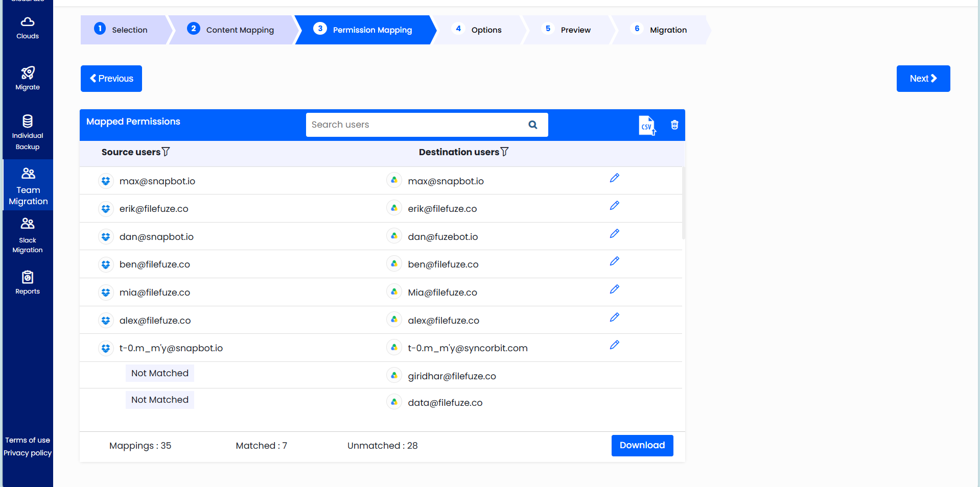Open Individual Backup in sidebar

[x=28, y=132]
